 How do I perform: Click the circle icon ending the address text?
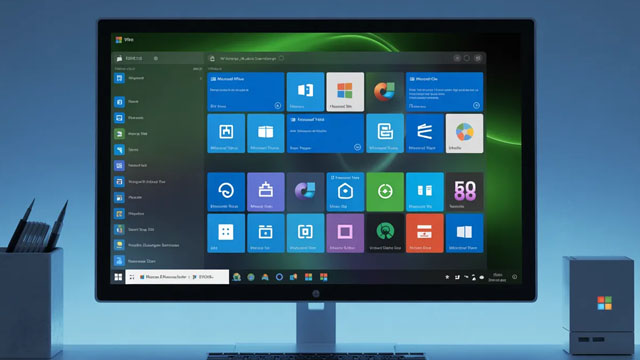pyautogui.click(x=282, y=58)
